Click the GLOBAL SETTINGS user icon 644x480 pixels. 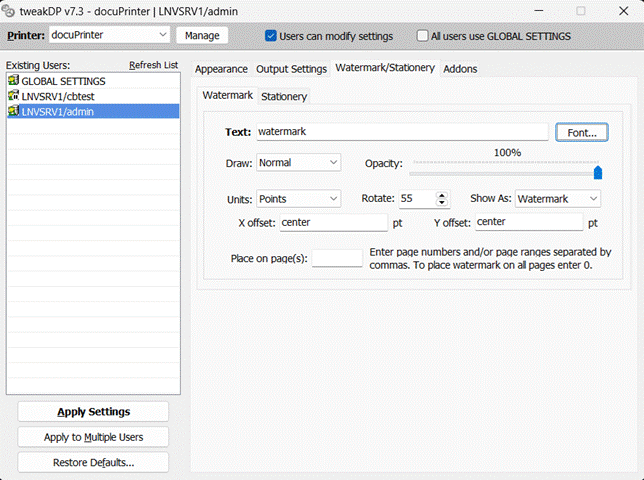click(x=13, y=81)
